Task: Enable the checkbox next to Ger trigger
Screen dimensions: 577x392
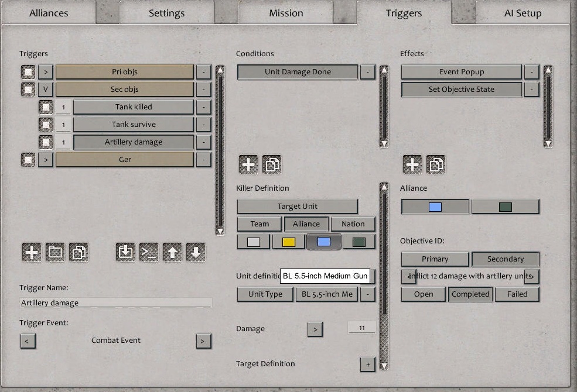Action: tap(28, 159)
